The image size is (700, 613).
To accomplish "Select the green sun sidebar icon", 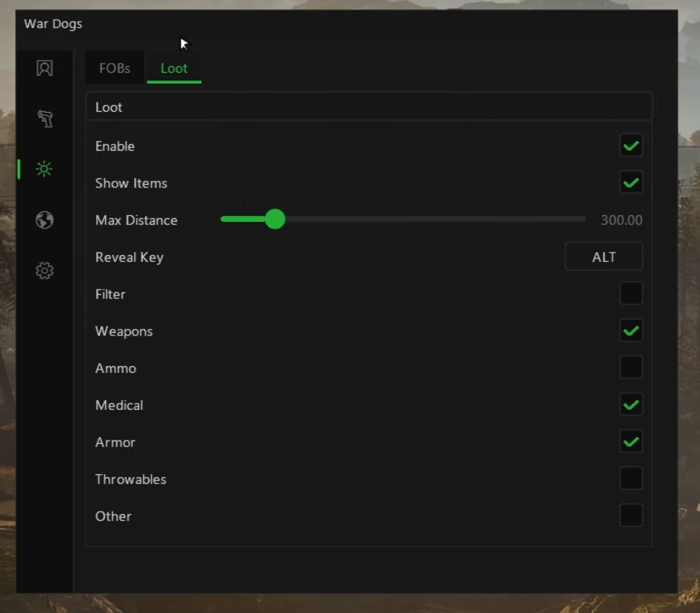I will click(44, 169).
